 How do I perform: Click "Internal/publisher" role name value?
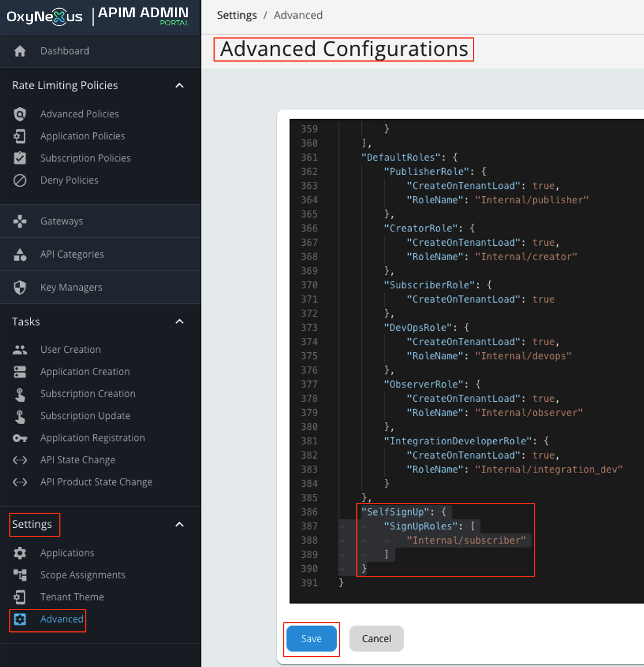click(x=532, y=200)
